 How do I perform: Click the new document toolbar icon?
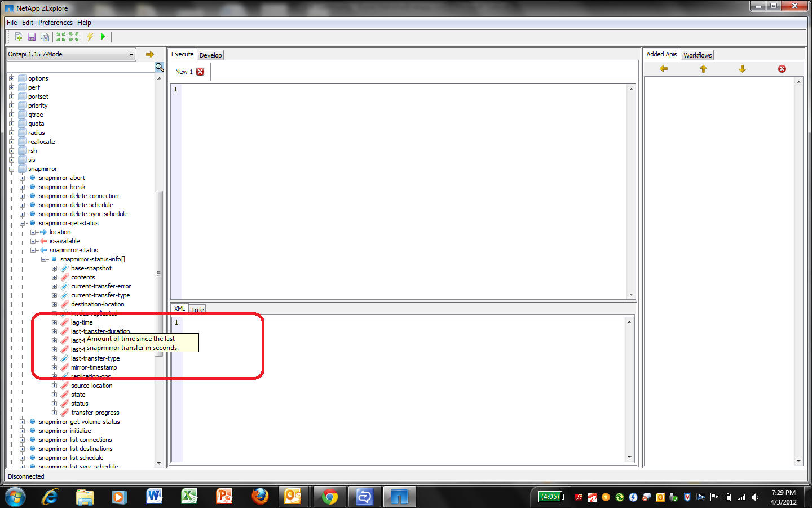pyautogui.click(x=19, y=37)
